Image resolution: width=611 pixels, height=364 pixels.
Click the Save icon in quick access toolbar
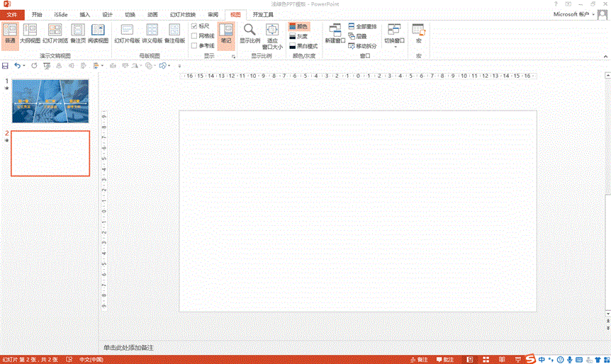[x=6, y=65]
